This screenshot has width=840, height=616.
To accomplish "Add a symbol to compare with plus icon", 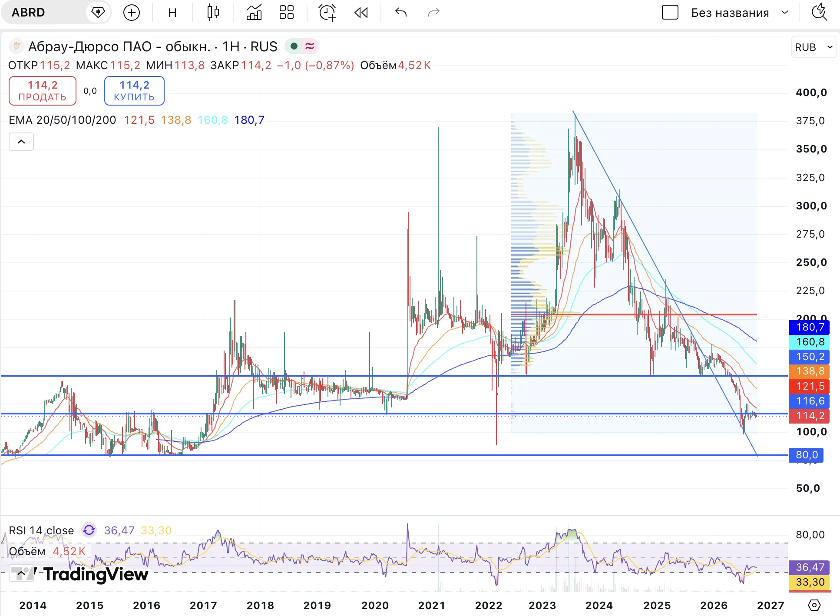I will point(132,13).
